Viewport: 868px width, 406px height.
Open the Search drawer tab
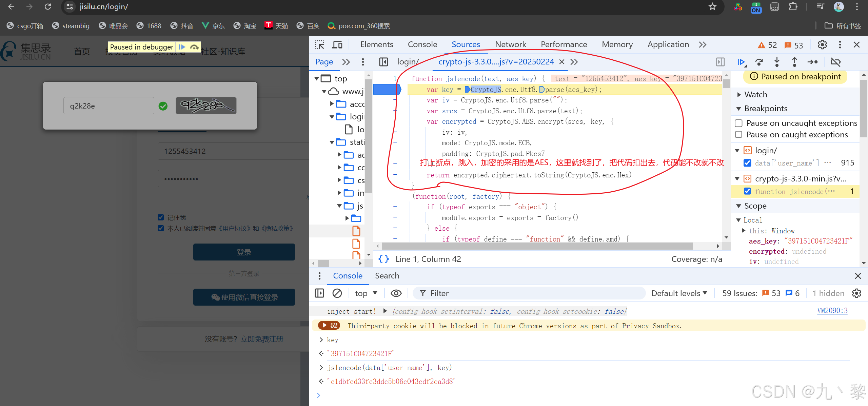coord(387,276)
